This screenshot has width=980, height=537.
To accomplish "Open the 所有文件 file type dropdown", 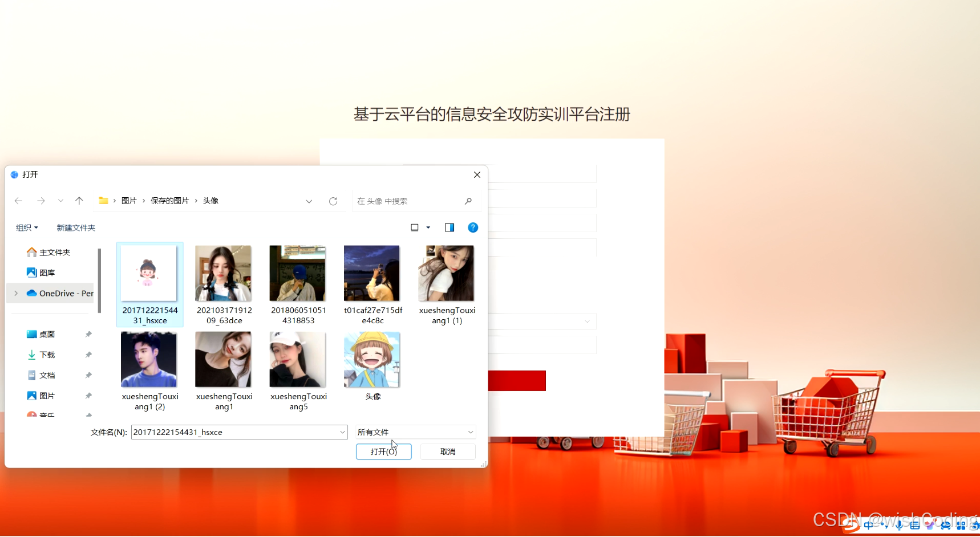I will (x=415, y=432).
